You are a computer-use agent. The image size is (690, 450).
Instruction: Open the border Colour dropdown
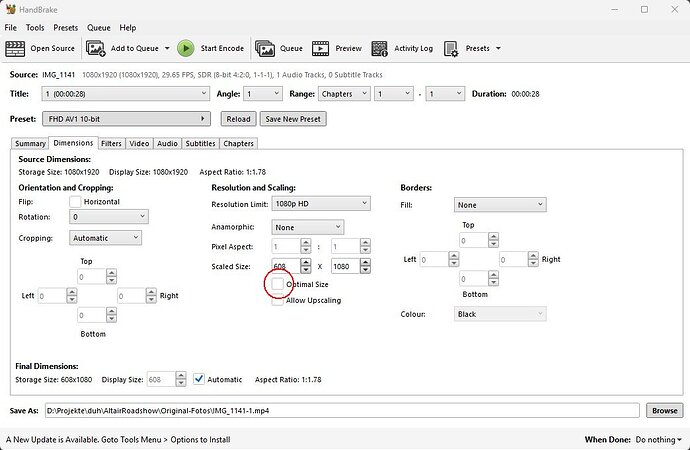pyautogui.click(x=500, y=314)
